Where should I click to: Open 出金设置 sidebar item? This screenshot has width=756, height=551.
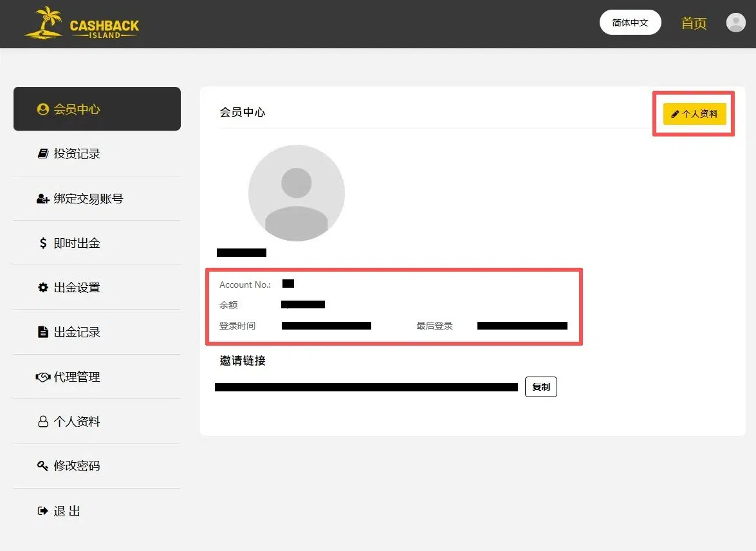[97, 288]
